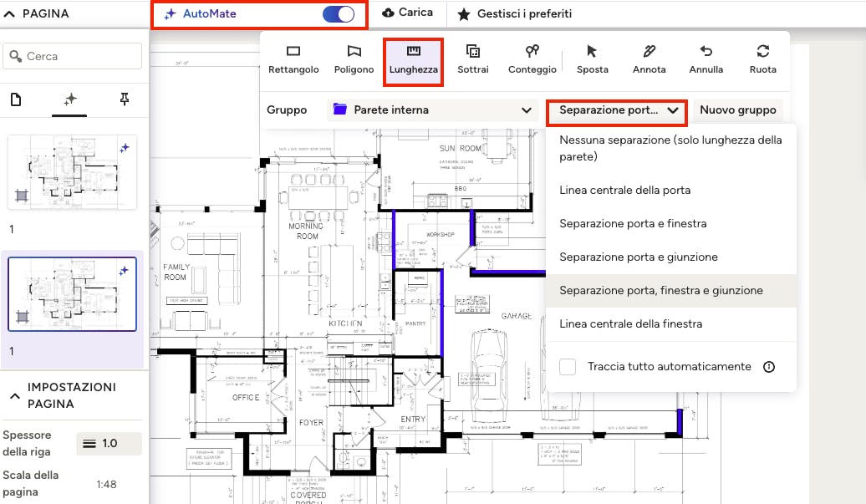Select the Sposta pointer tool
The width and height of the screenshot is (866, 504).
coord(592,59)
